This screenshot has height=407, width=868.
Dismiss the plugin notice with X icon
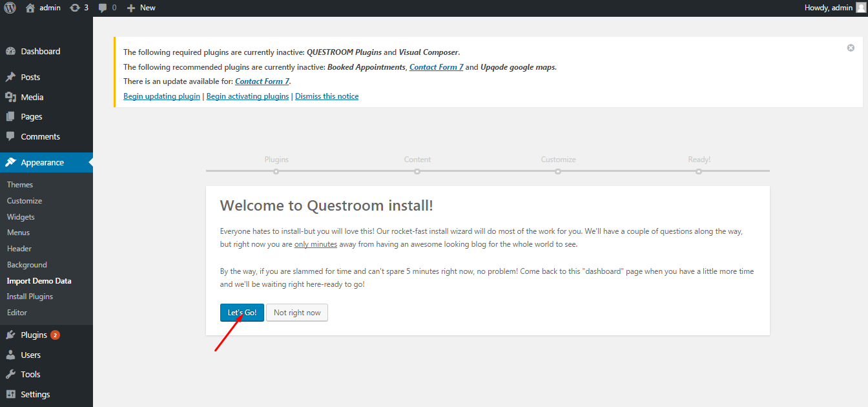(x=851, y=48)
